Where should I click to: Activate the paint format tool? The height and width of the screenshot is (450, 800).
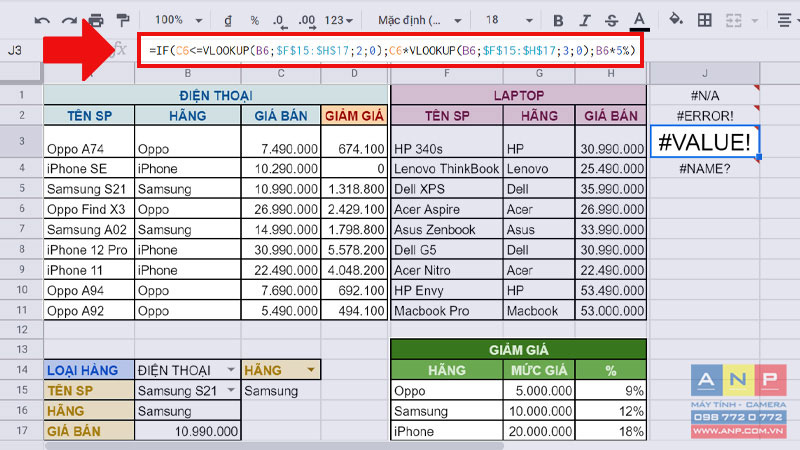(123, 20)
